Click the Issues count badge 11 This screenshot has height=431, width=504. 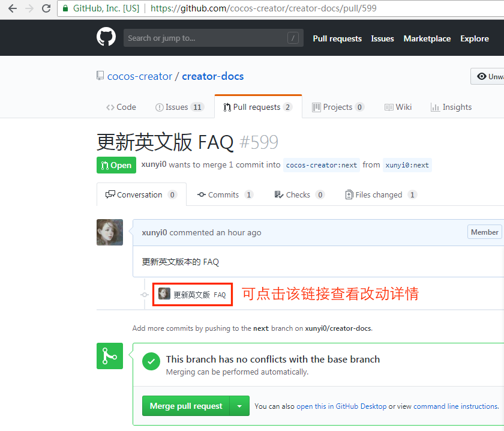click(197, 107)
